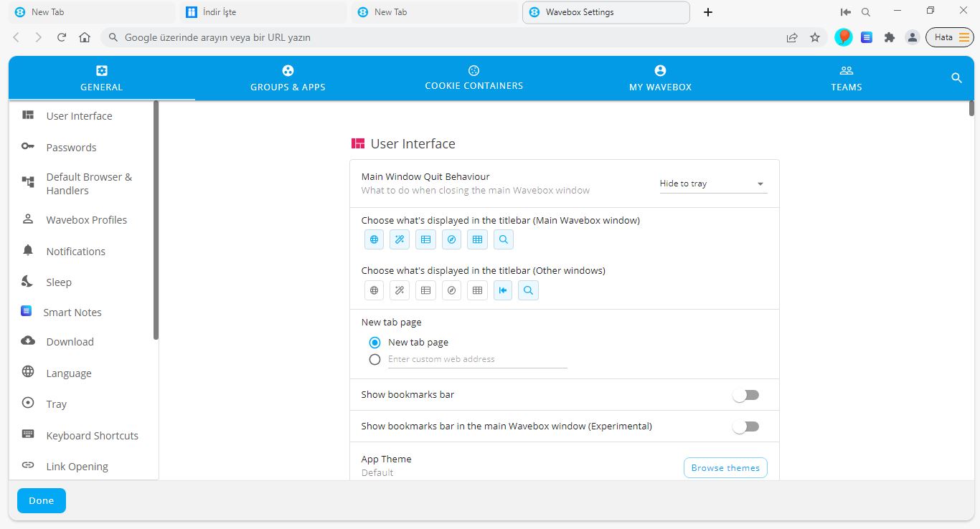Open the Cookie Containers tab
The height and width of the screenshot is (529, 980).
click(x=474, y=78)
